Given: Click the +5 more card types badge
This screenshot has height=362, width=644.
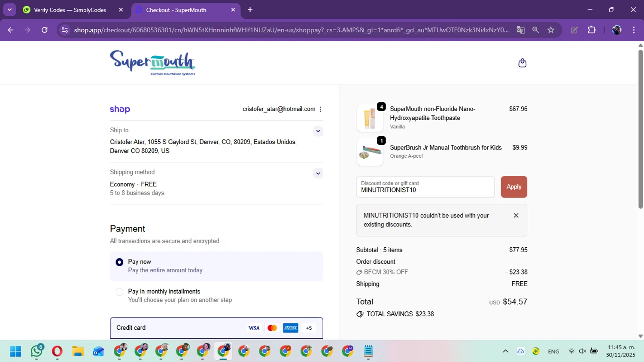Looking at the screenshot, I should (309, 328).
